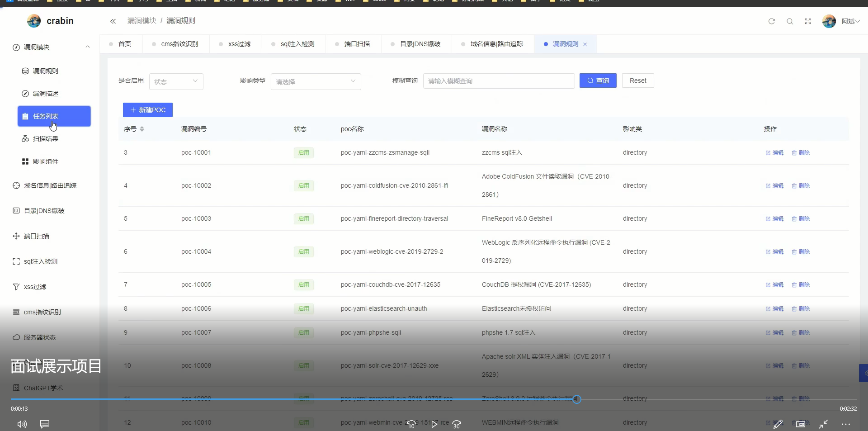This screenshot has height=431, width=868.
Task: Click 漏洞编号 cell poc-10008
Action: coord(196,366)
